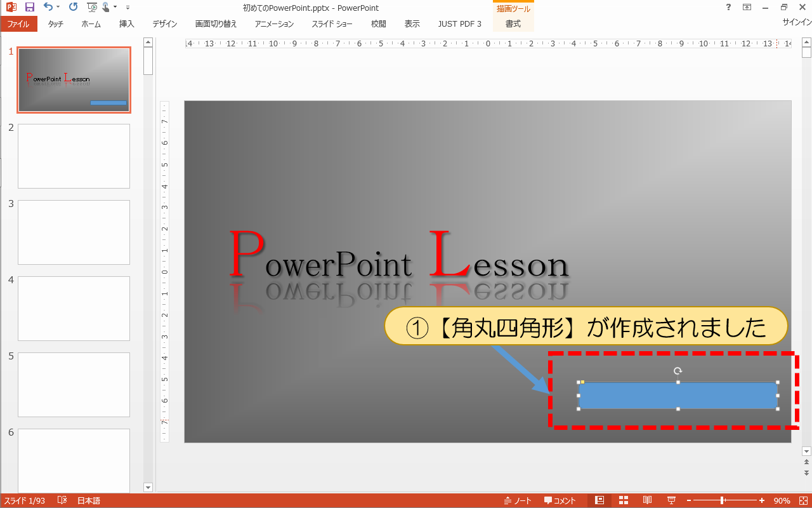Screen dimensions: 812x508
Task: Click the slide editor scroll-up arrow
Action: [806, 43]
